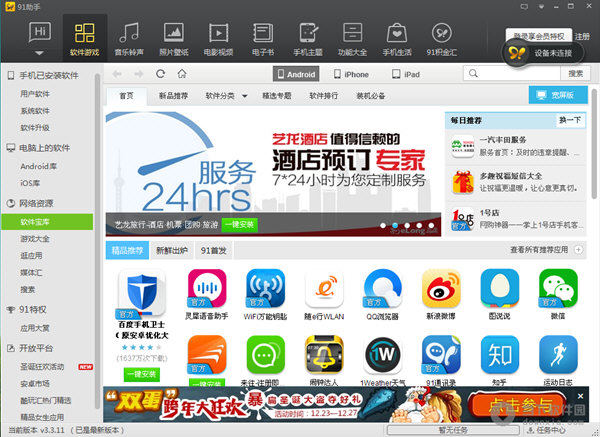Open the 电子书 e-book section
Screen dimensions: 600x437
pyautogui.click(x=263, y=39)
